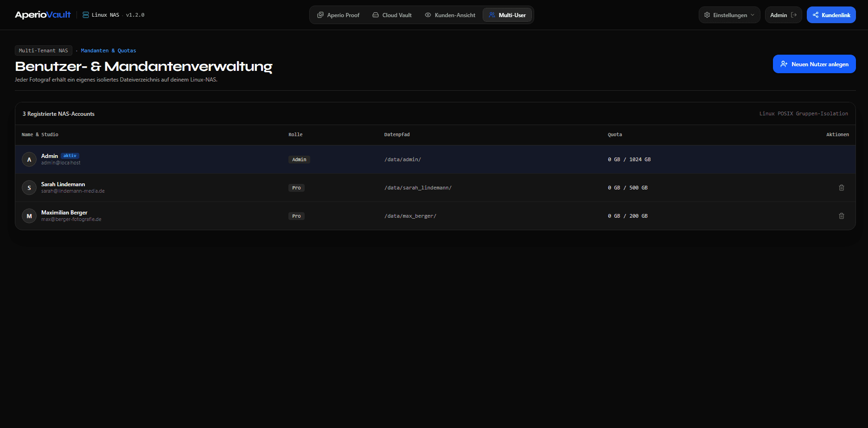Open the Einstellungen dropdown
This screenshot has height=428, width=868.
(x=729, y=15)
